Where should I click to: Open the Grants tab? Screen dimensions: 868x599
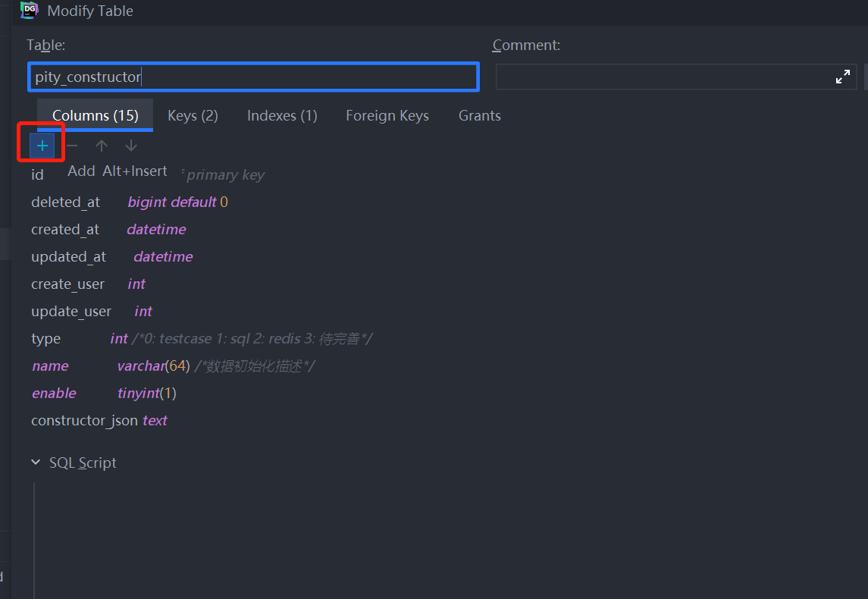pos(479,116)
